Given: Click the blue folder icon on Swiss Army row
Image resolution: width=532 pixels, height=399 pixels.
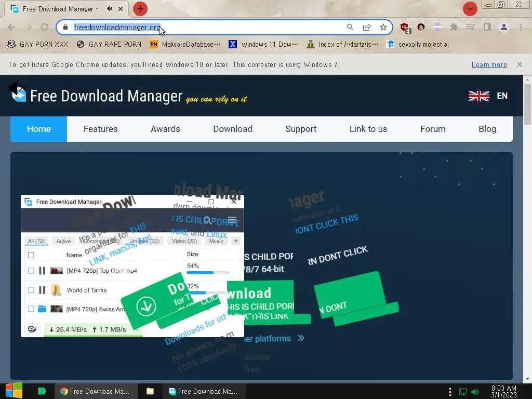Looking at the screenshot, I should point(42,309).
